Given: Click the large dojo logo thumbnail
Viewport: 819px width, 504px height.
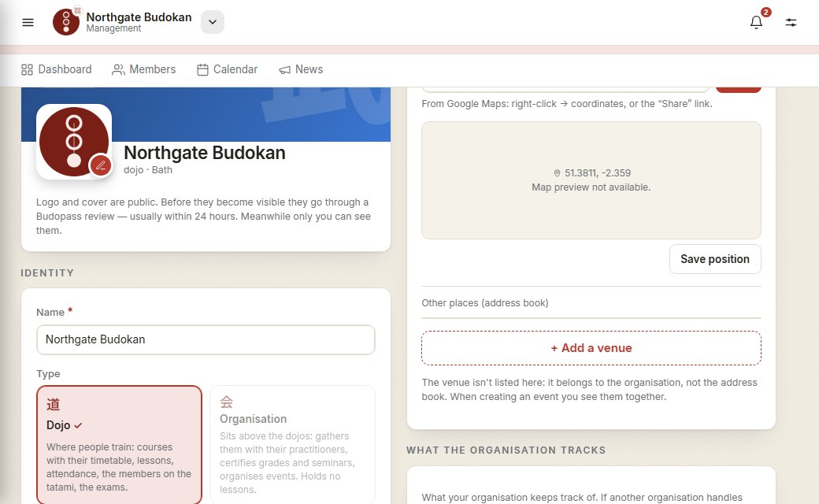Looking at the screenshot, I should point(74,142).
